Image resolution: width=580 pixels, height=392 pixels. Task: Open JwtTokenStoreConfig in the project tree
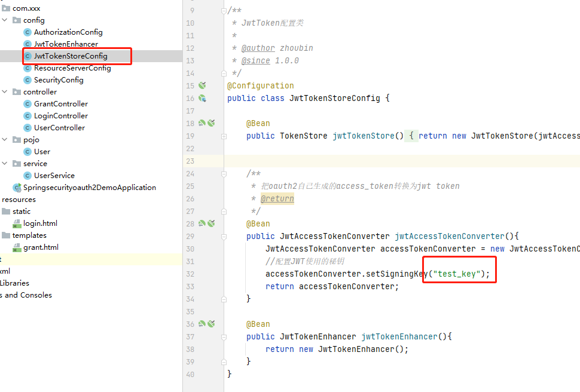[71, 56]
